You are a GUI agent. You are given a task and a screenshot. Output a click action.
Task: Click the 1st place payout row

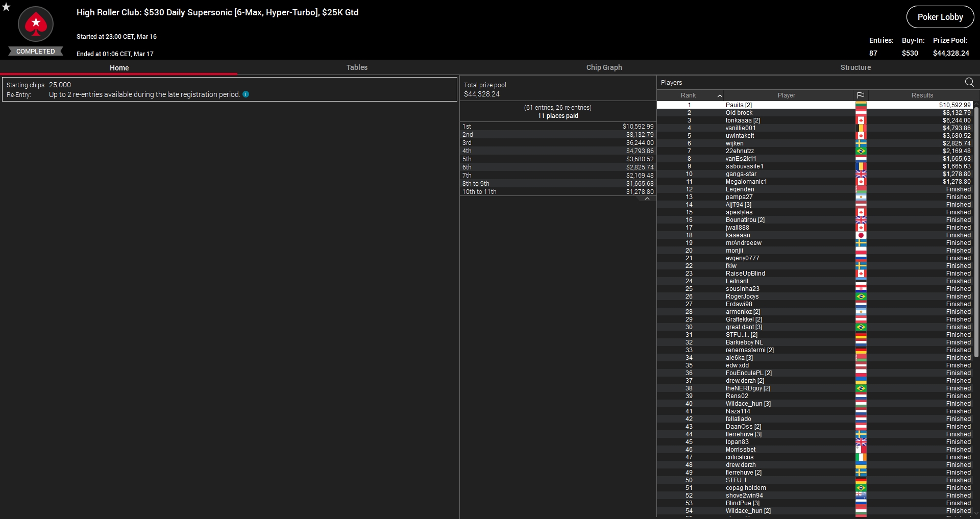point(558,127)
